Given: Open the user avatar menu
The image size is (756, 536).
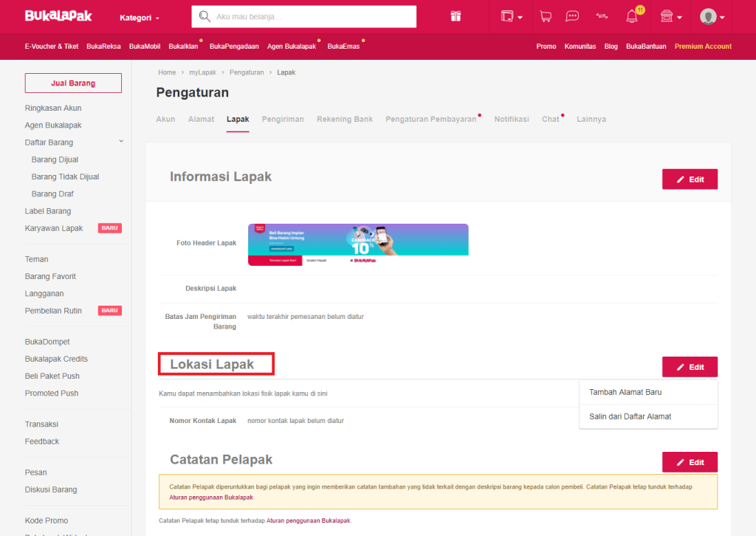Looking at the screenshot, I should [712, 17].
